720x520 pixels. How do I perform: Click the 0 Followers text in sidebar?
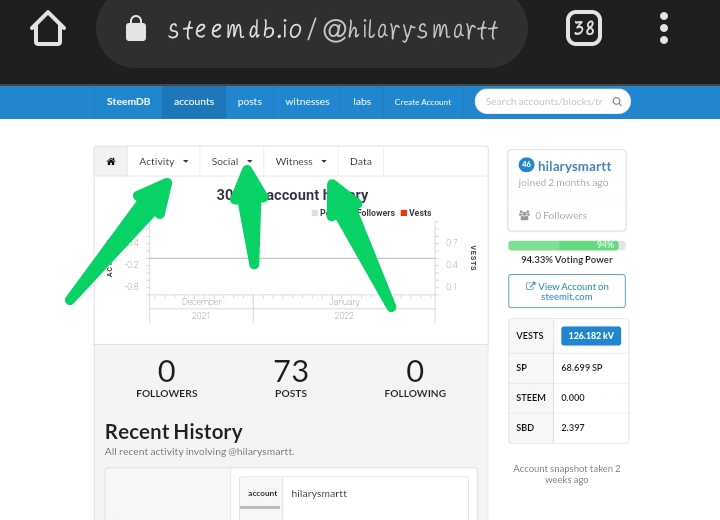561,215
